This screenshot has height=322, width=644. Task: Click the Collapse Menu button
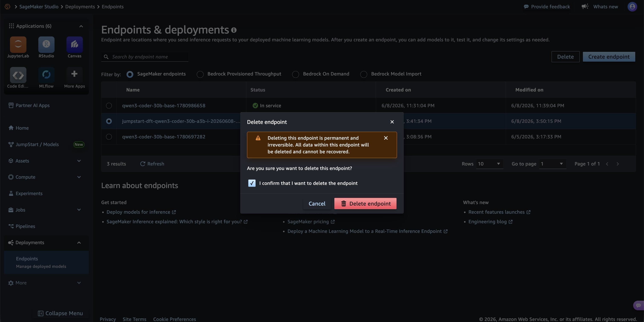(x=60, y=313)
